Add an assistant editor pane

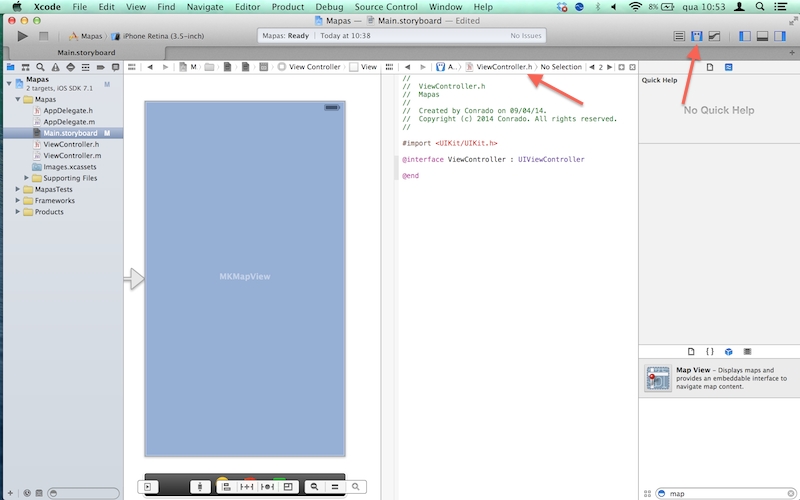[x=621, y=67]
